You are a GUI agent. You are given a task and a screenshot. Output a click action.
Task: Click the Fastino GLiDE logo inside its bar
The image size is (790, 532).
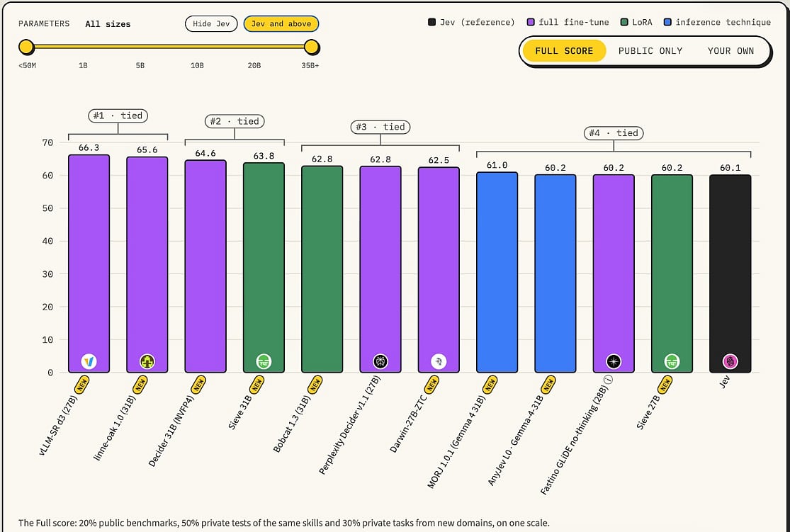(614, 361)
